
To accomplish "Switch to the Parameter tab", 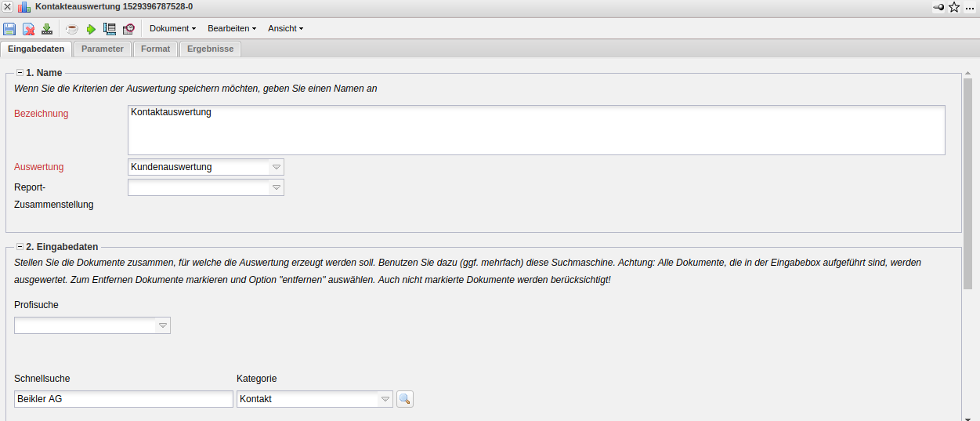I will (x=103, y=49).
